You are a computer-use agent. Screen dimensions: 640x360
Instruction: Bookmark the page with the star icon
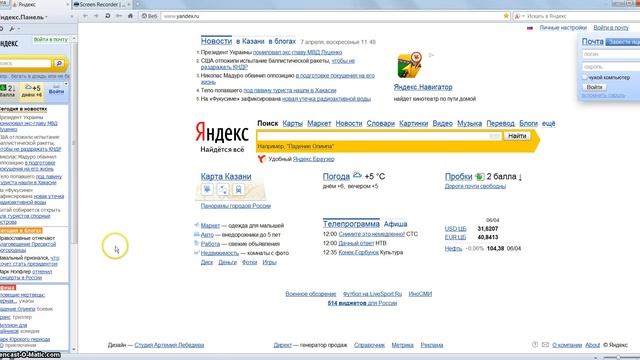(x=506, y=16)
